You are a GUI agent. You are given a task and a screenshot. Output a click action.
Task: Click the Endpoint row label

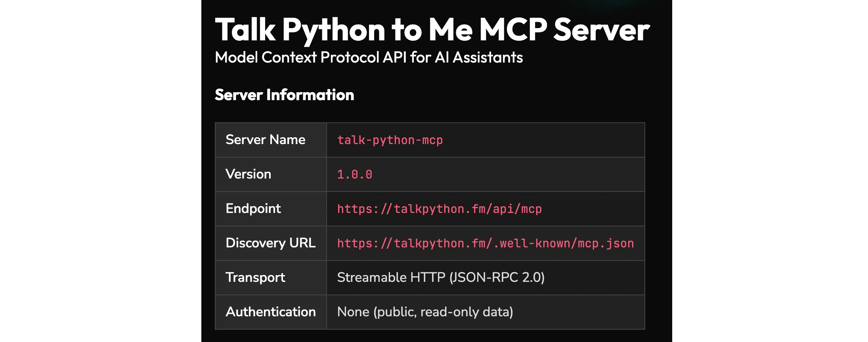[x=253, y=209]
